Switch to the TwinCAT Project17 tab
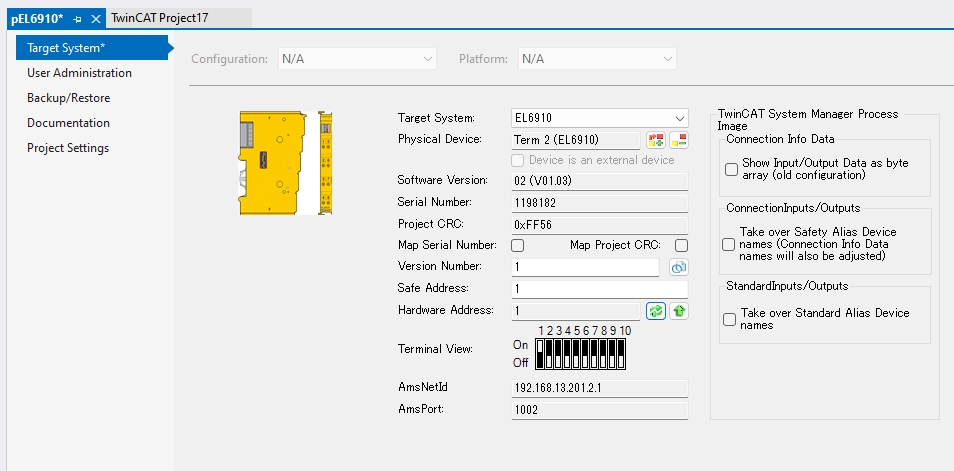The image size is (954, 471). pyautogui.click(x=159, y=18)
